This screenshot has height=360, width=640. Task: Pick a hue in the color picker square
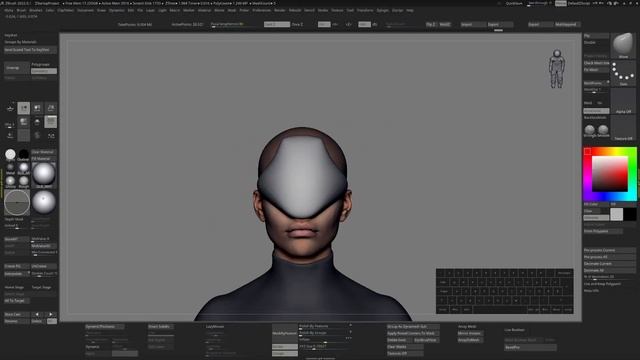(x=610, y=174)
